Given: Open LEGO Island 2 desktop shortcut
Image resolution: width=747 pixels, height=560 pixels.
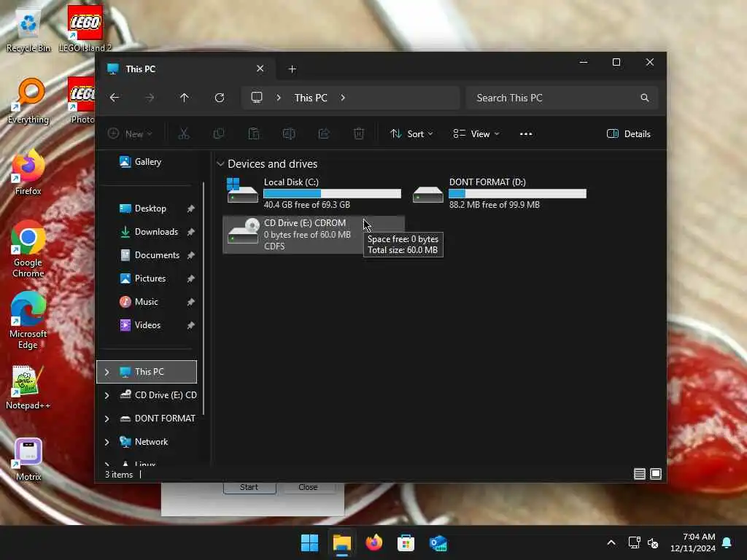Looking at the screenshot, I should coord(85,29).
